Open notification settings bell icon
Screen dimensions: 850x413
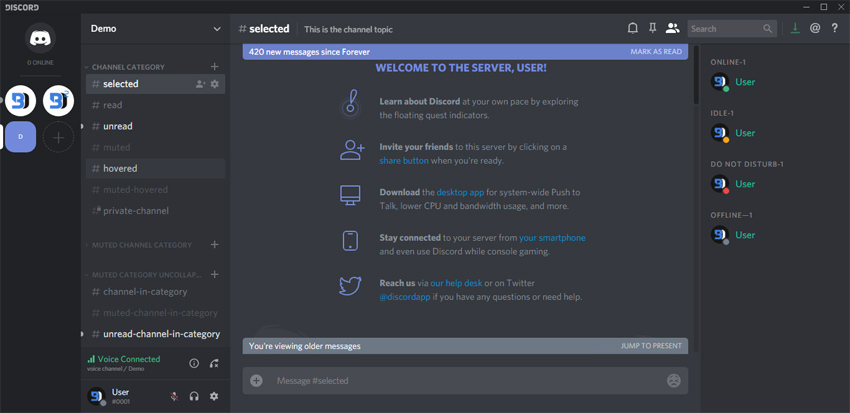click(632, 29)
